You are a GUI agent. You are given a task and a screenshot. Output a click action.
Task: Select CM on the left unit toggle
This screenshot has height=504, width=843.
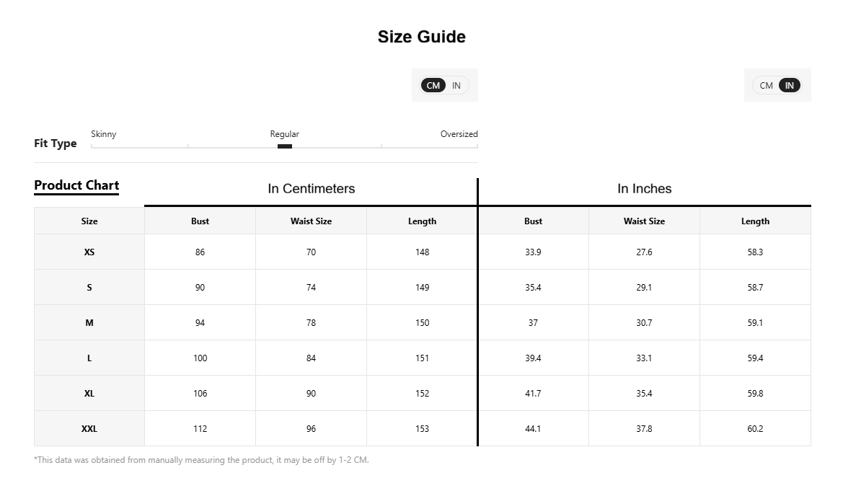coord(433,85)
